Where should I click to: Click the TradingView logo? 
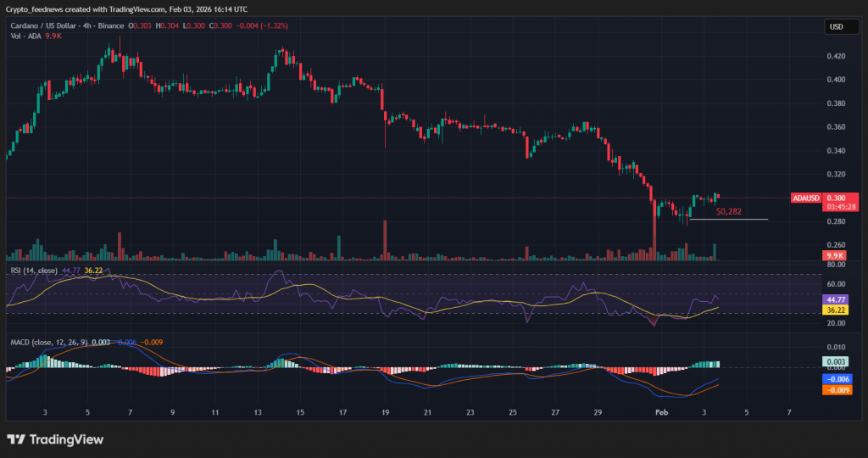tap(55, 439)
